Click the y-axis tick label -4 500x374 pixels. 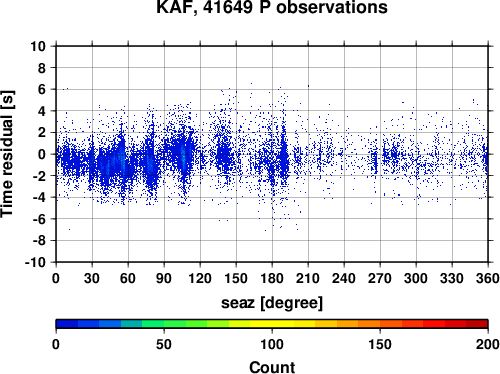(39, 198)
